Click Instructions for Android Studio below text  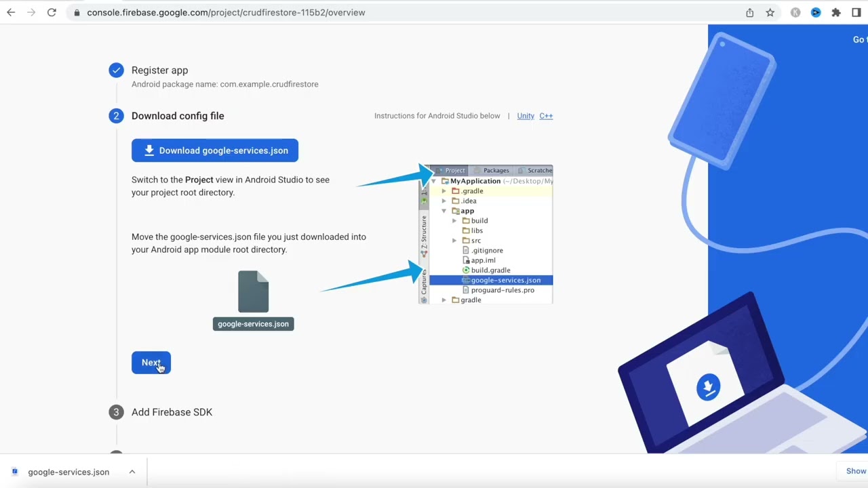437,116
